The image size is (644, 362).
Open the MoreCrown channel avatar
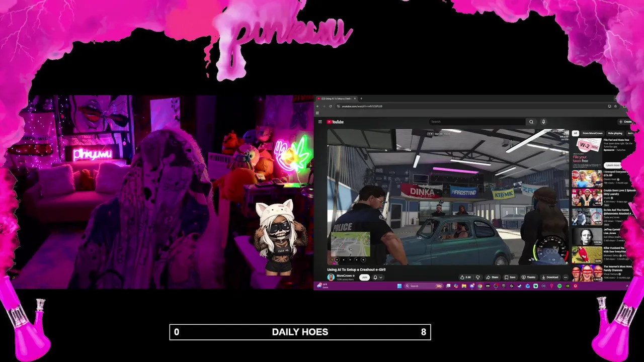331,277
